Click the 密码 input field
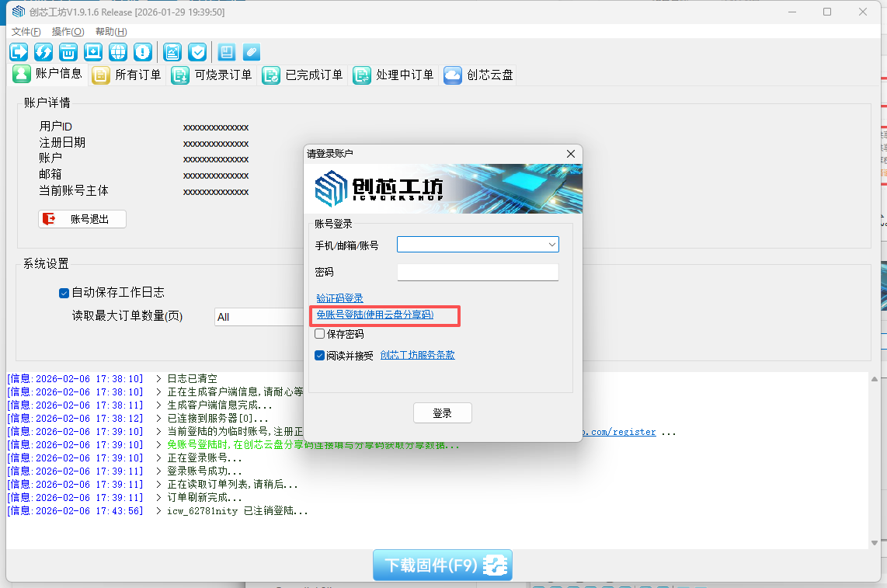The image size is (887, 588). tap(478, 273)
